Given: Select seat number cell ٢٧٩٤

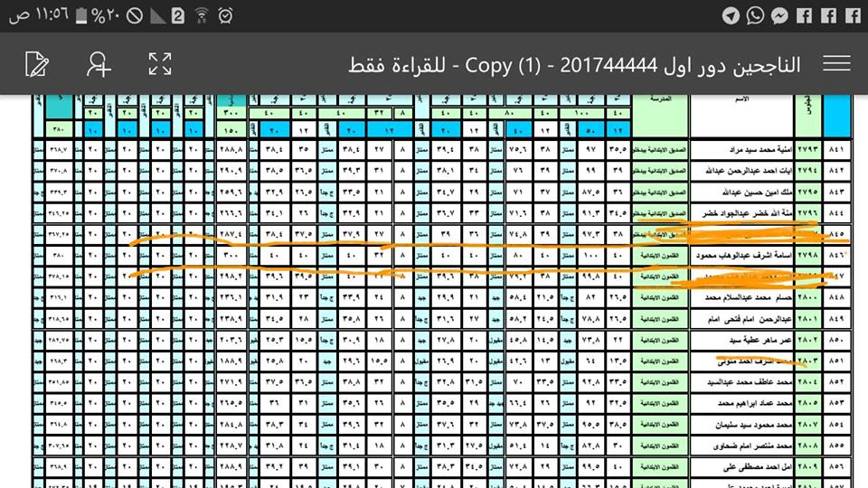Looking at the screenshot, I should coord(807,169).
